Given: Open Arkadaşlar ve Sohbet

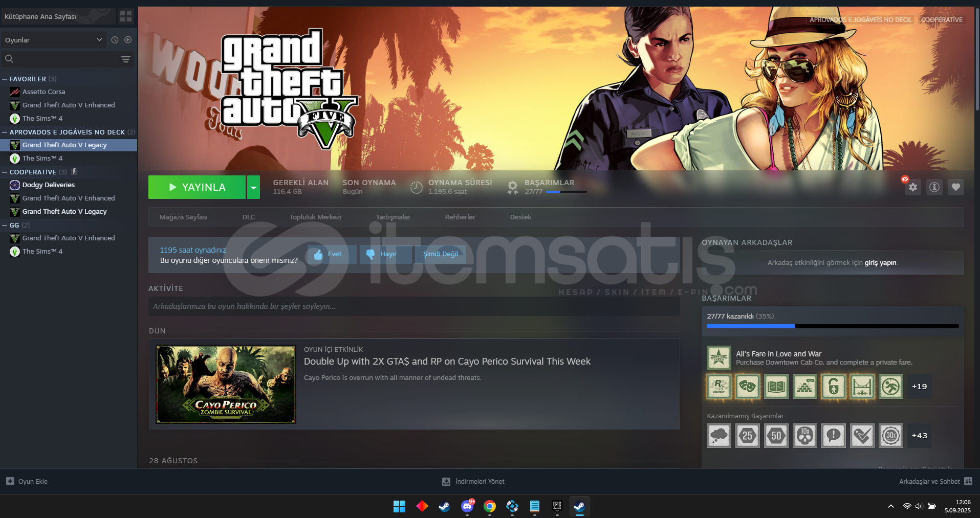Looking at the screenshot, I should point(935,482).
